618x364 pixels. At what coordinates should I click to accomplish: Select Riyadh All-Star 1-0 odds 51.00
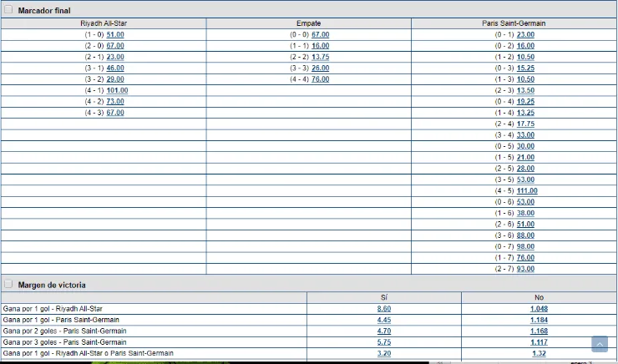[115, 35]
